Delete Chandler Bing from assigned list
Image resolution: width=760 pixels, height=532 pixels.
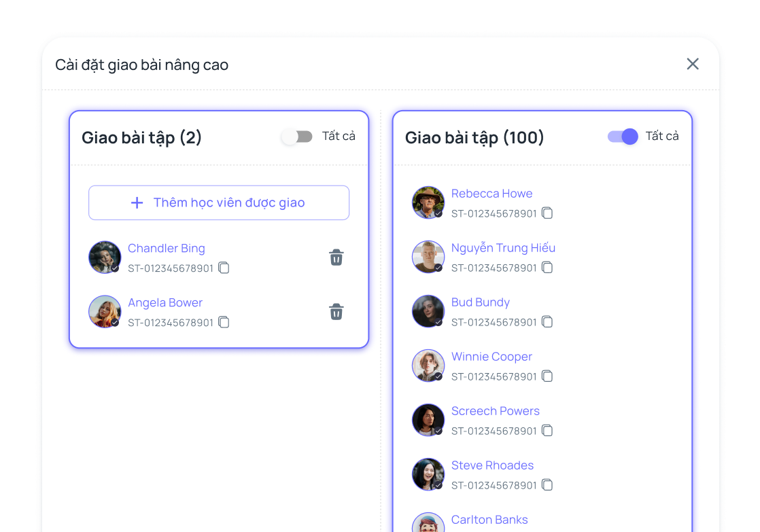click(x=336, y=258)
